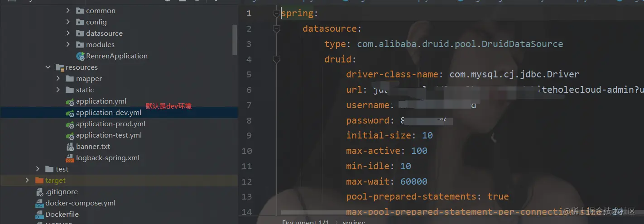Click the banner.txt file icon
Viewport: 644px width, 224px height.
click(x=70, y=147)
